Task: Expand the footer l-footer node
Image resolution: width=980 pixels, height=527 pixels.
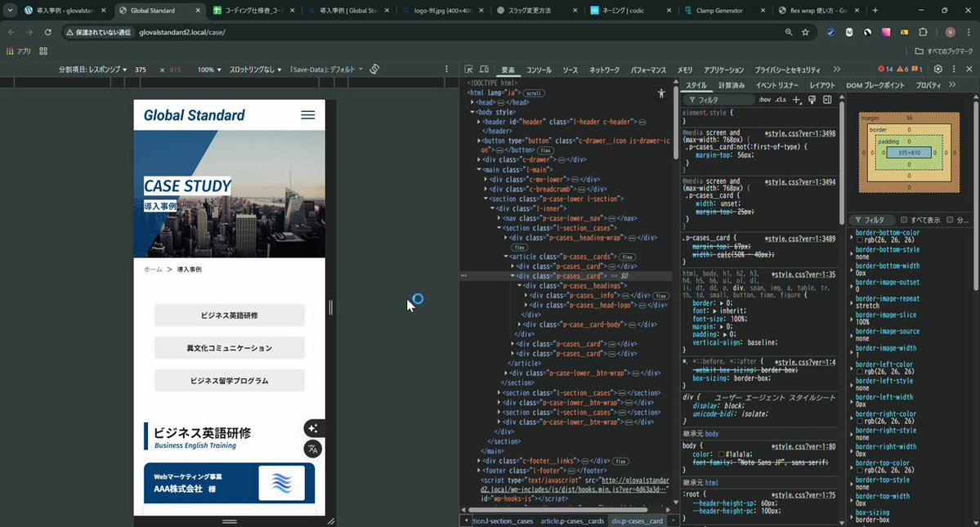Action: (x=479, y=471)
